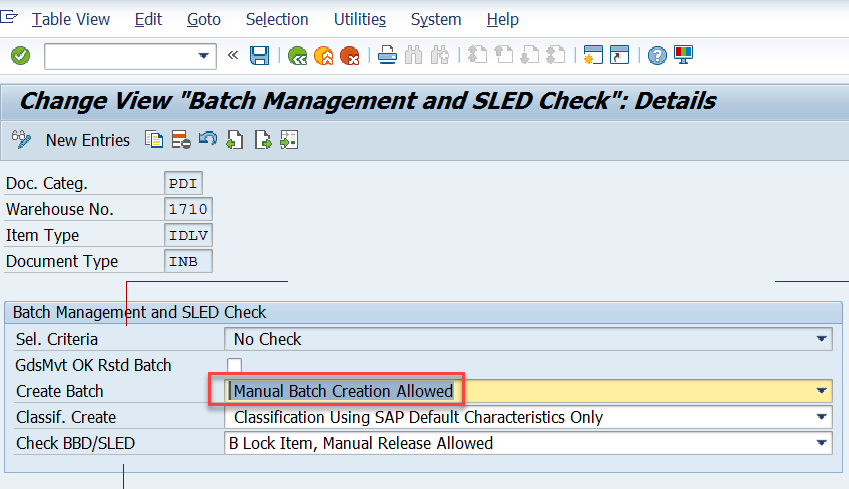Click the Document Type field showing INB
Viewport: 849px width, 489px height.
[188, 261]
